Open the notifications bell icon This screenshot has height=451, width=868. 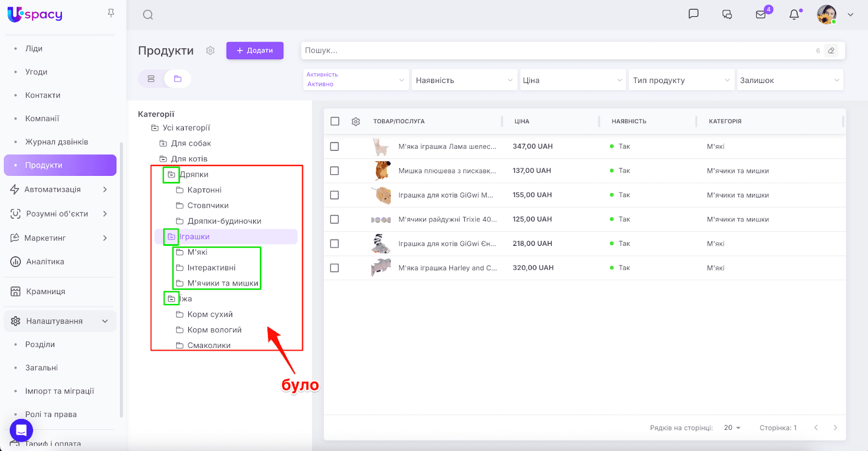coord(794,15)
